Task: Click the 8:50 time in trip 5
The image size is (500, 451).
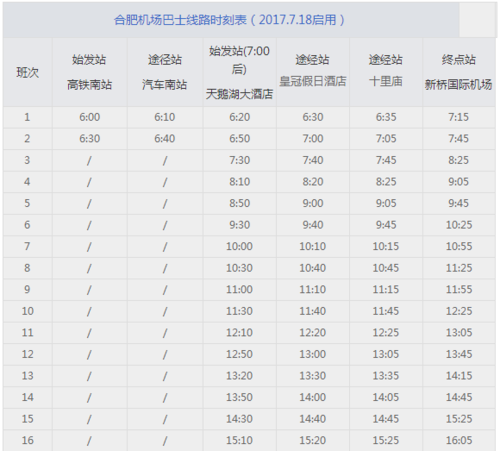Action: click(x=239, y=203)
